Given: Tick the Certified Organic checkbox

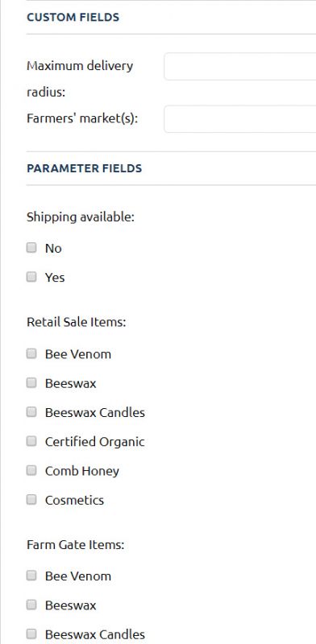Looking at the screenshot, I should 31,441.
